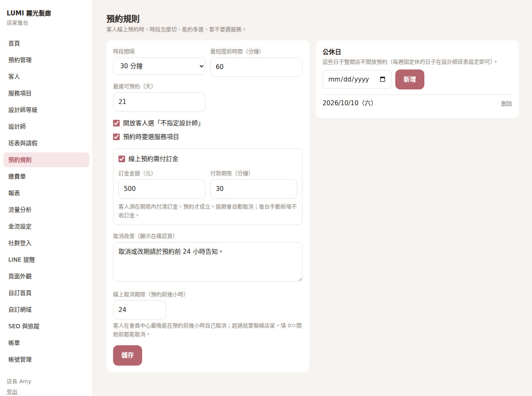The height and width of the screenshot is (396, 532).
Task: Click the 公休日 date input
Action: coord(357,79)
